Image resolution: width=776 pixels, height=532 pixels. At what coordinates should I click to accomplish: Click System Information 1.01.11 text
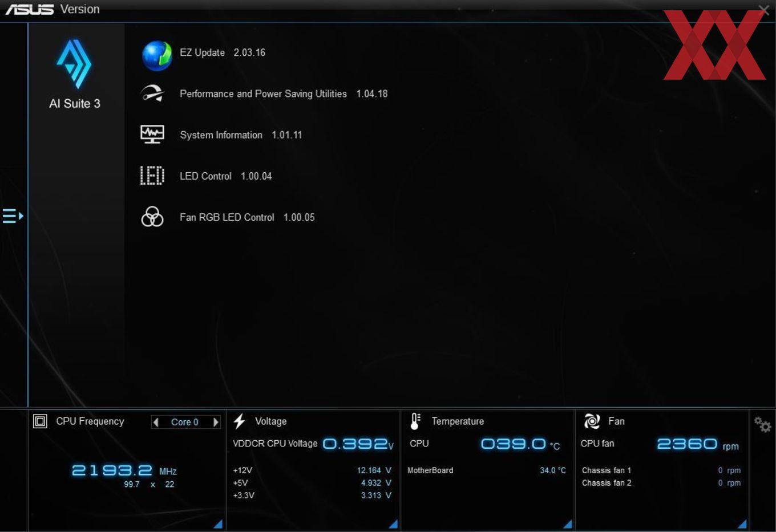coord(241,135)
